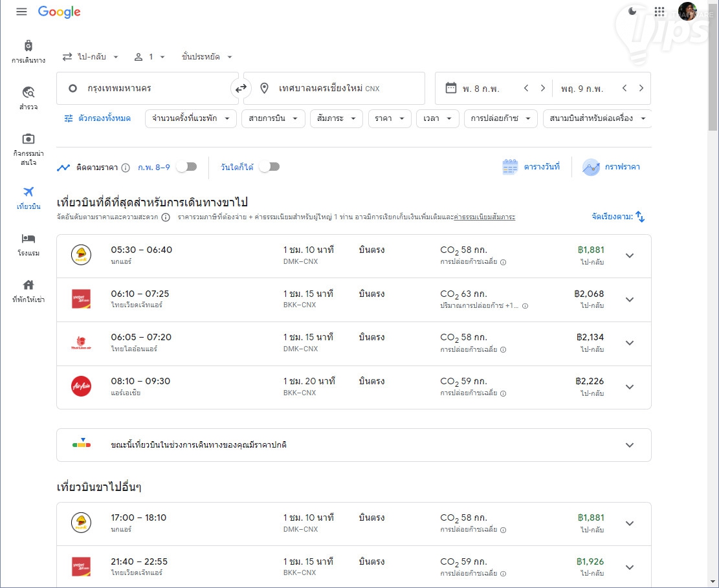The image size is (719, 588).
Task: Expand the typical price insight panel
Action: [x=630, y=445]
